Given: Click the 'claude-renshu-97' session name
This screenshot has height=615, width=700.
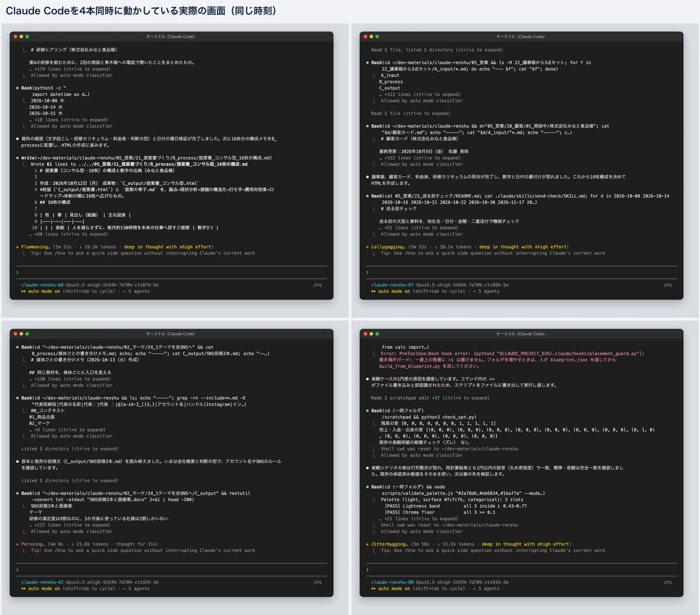Looking at the screenshot, I should tap(393, 285).
